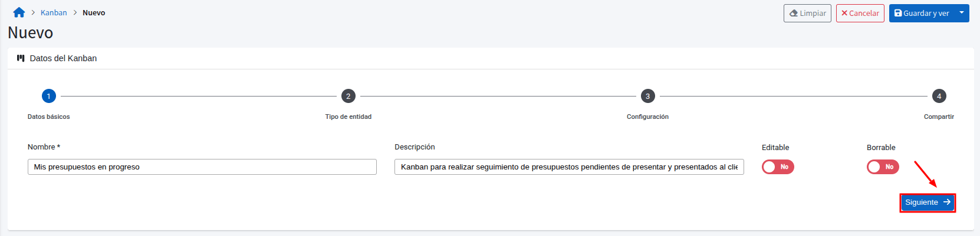Go to step 1 Datos básicos
Screen dimensions: 980x236
pos(49,96)
